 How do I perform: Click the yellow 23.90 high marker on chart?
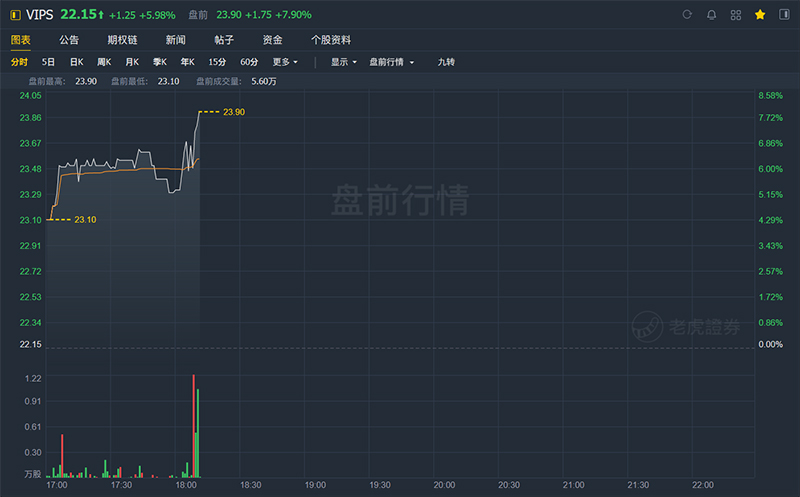tap(234, 112)
